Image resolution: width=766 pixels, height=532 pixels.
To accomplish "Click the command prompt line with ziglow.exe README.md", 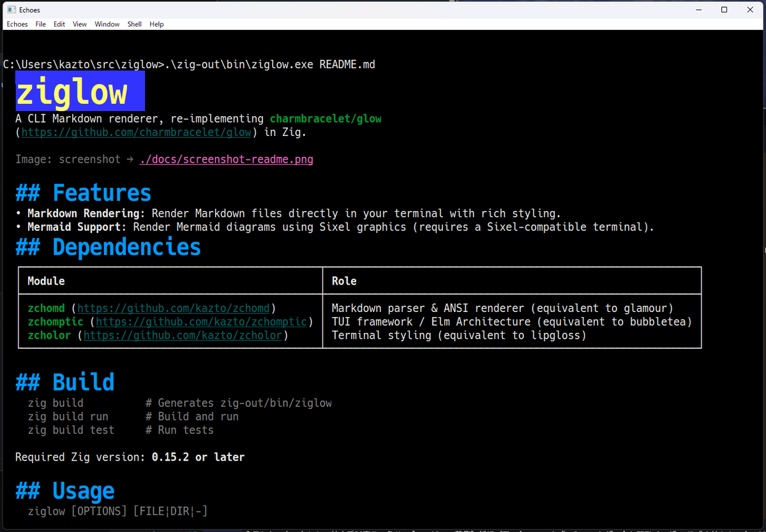I will (189, 65).
